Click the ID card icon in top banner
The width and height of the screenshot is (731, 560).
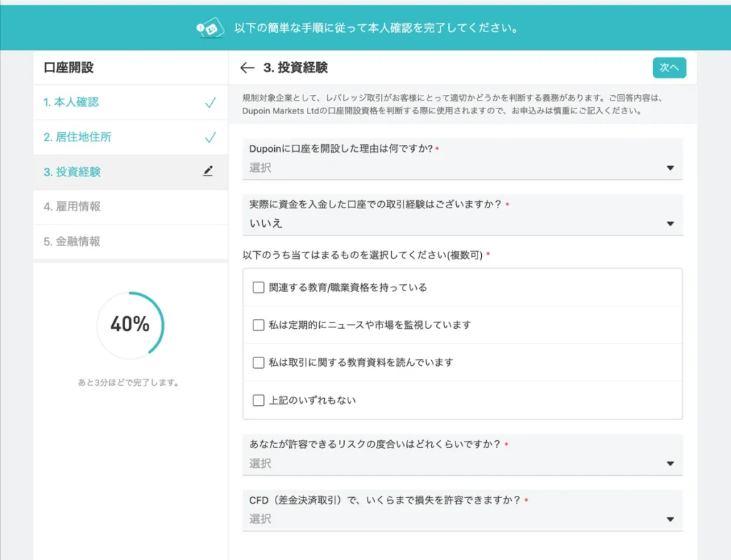point(211,29)
